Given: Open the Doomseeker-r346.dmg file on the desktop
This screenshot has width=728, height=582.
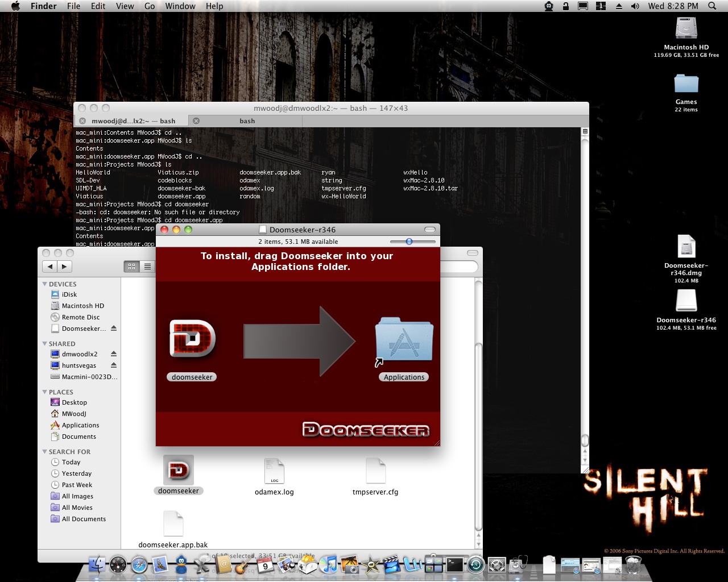Looking at the screenshot, I should click(x=686, y=247).
